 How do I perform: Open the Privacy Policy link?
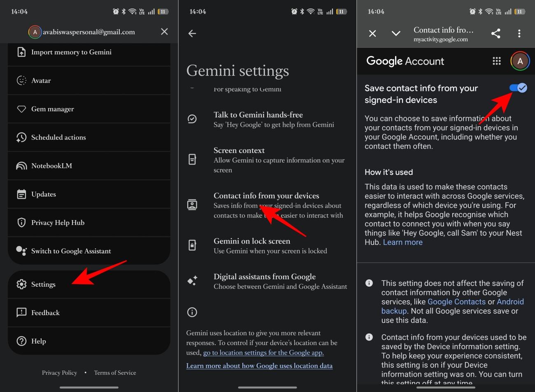[x=59, y=373]
